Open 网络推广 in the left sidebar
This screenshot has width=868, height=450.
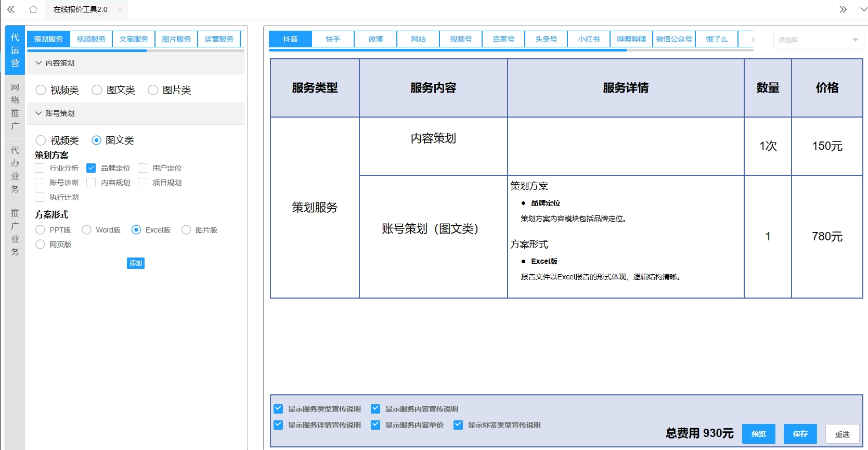click(15, 107)
